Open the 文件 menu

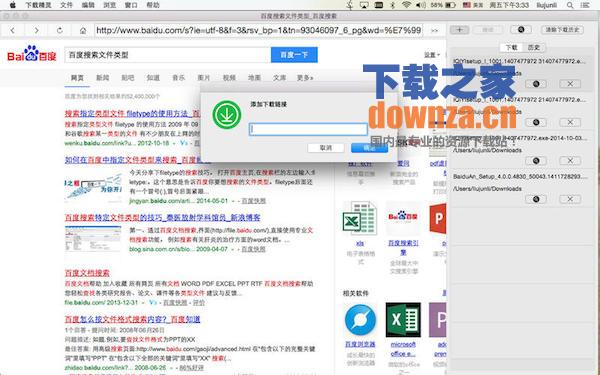point(66,5)
